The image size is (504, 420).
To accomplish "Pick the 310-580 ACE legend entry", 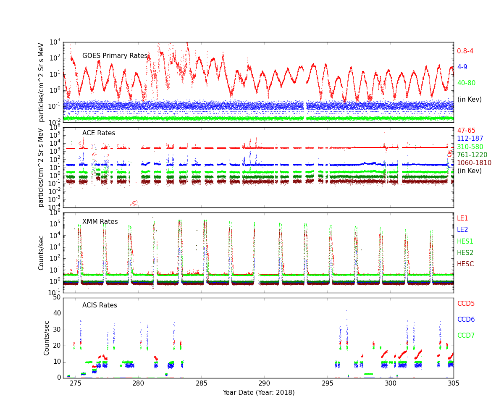I will pos(470,147).
